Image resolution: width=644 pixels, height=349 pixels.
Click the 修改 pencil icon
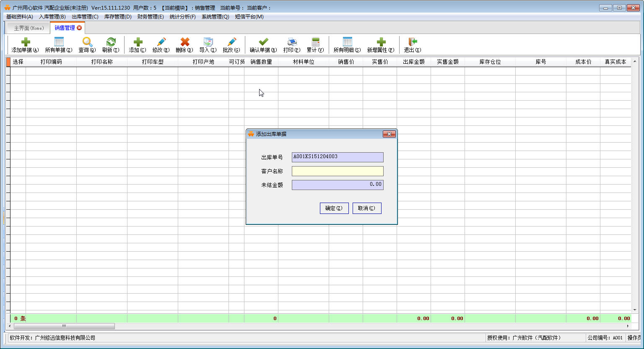point(161,42)
